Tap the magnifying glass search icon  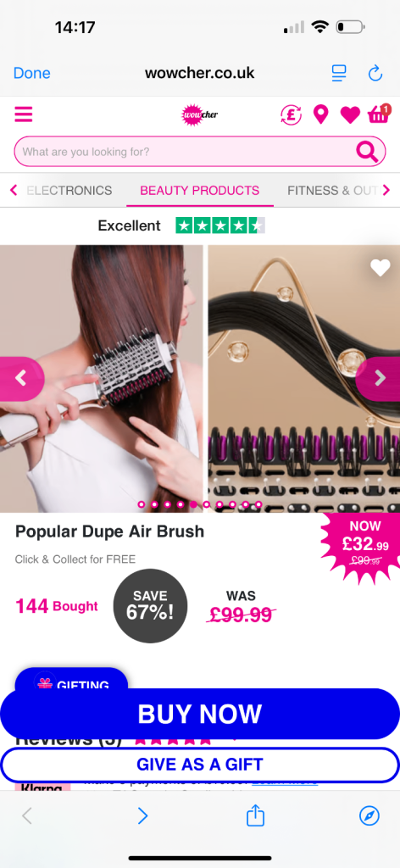pos(367,151)
